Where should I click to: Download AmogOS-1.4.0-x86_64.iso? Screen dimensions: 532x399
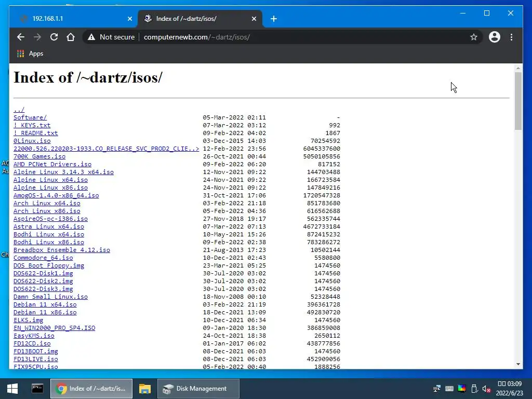click(x=56, y=195)
